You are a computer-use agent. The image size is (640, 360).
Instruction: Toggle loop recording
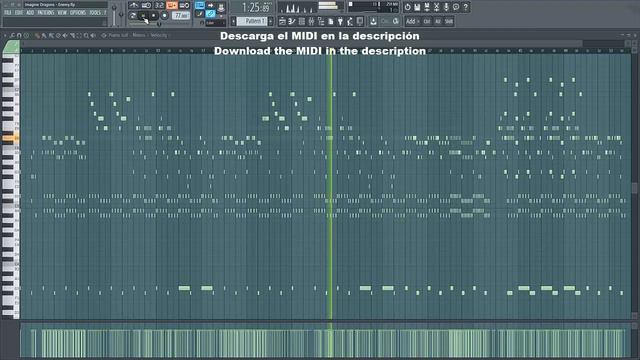[184, 5]
